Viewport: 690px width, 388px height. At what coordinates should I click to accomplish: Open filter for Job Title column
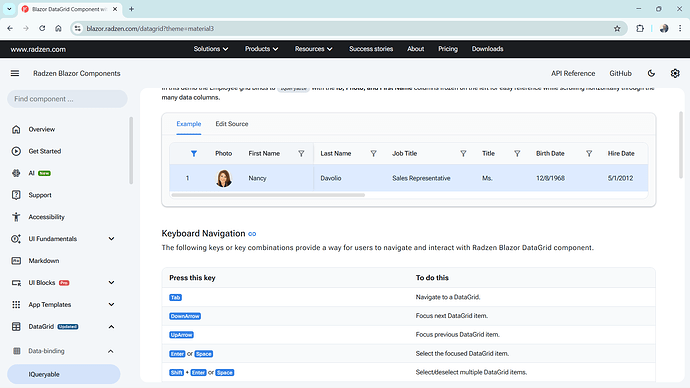tap(463, 154)
